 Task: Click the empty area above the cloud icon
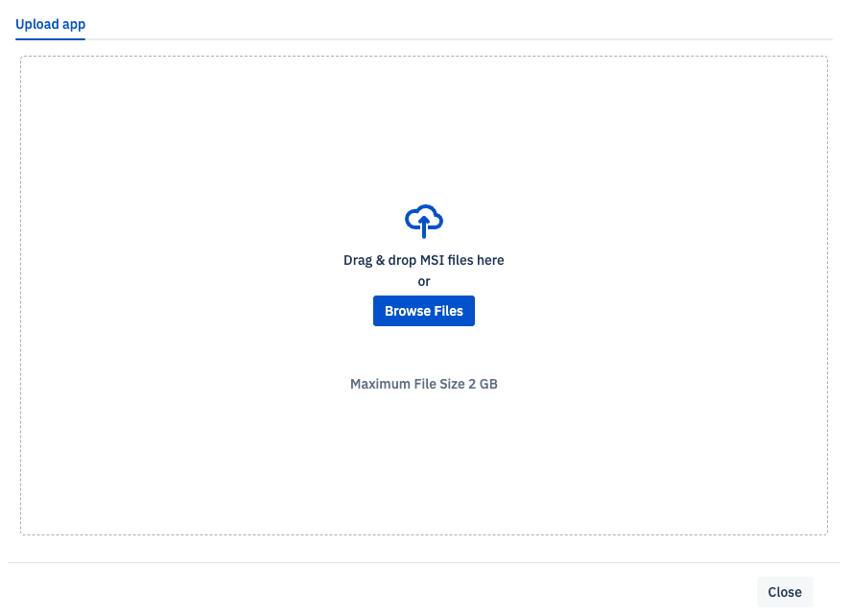click(x=424, y=125)
